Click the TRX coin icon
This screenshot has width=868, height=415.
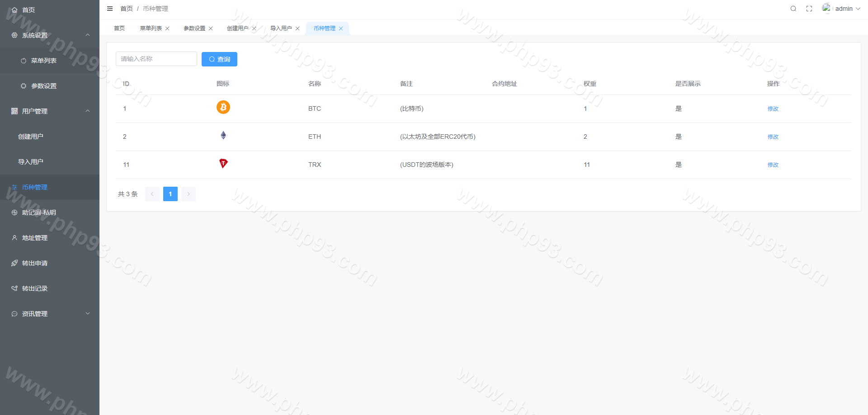coord(223,163)
